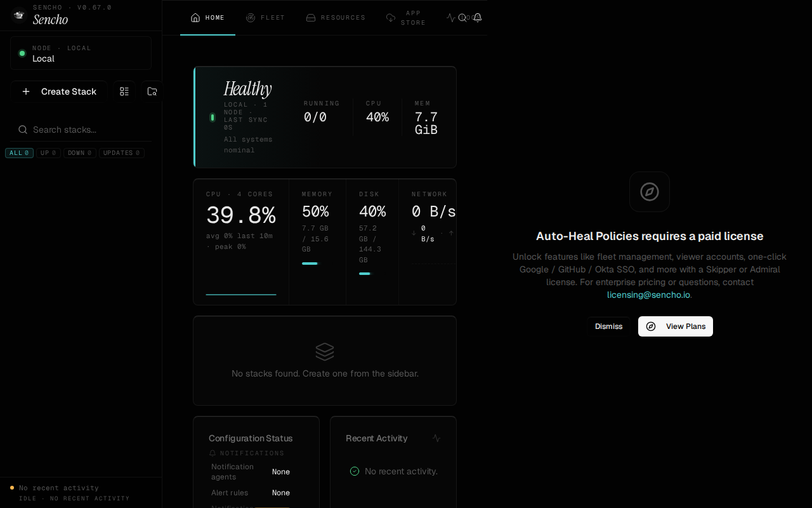Click the activity pulse icon in Recent Activity
Viewport: 812px width, 508px height.
point(436,438)
